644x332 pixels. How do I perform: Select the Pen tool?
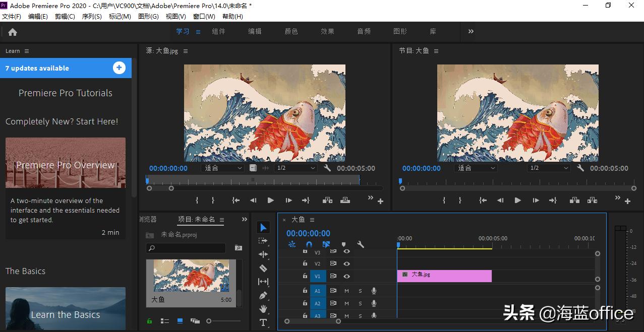tap(263, 295)
